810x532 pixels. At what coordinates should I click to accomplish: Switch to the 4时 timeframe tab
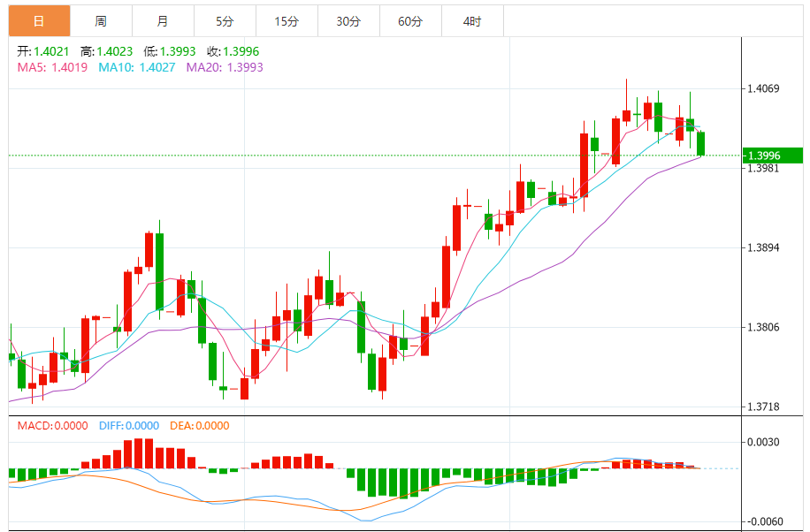point(472,21)
